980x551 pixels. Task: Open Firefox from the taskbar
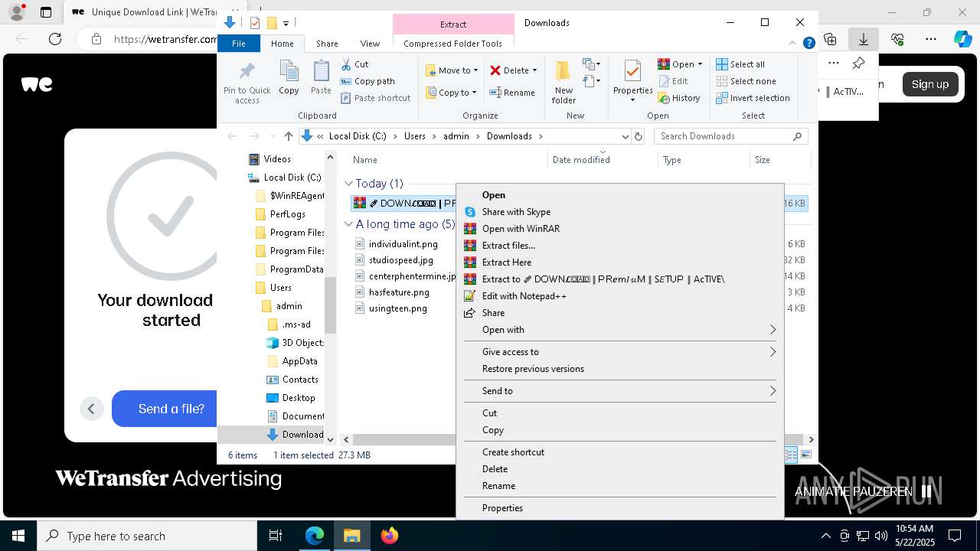coord(390,536)
